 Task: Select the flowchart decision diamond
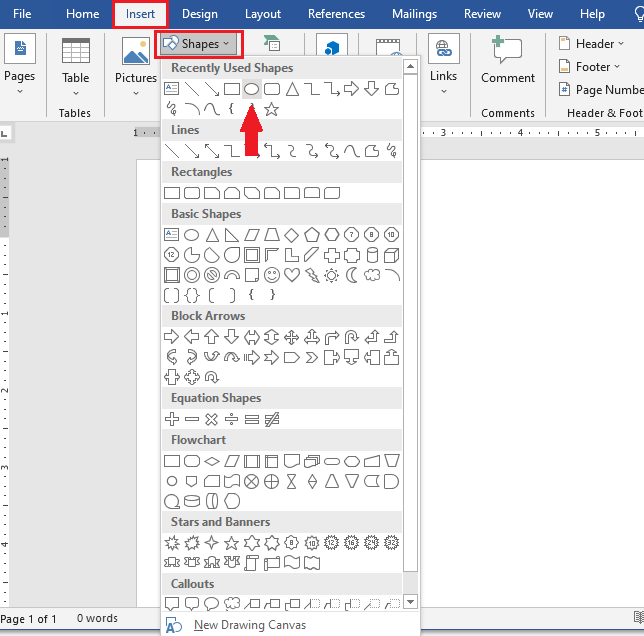coord(212,461)
